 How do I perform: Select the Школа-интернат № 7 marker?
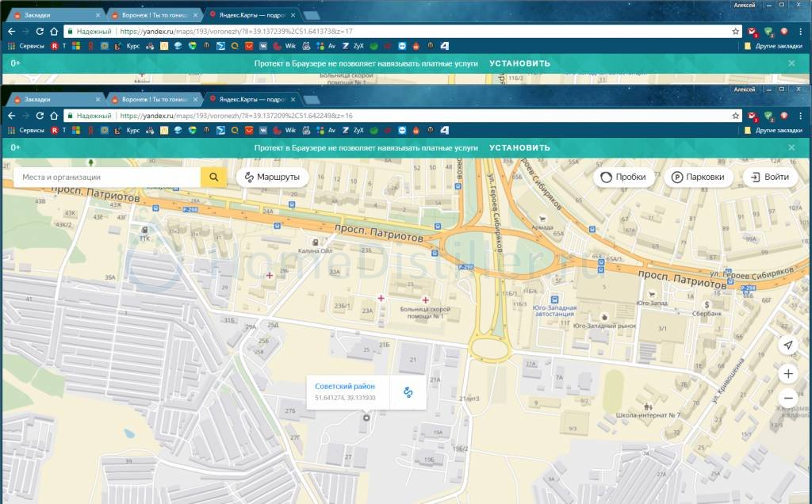coord(648,407)
